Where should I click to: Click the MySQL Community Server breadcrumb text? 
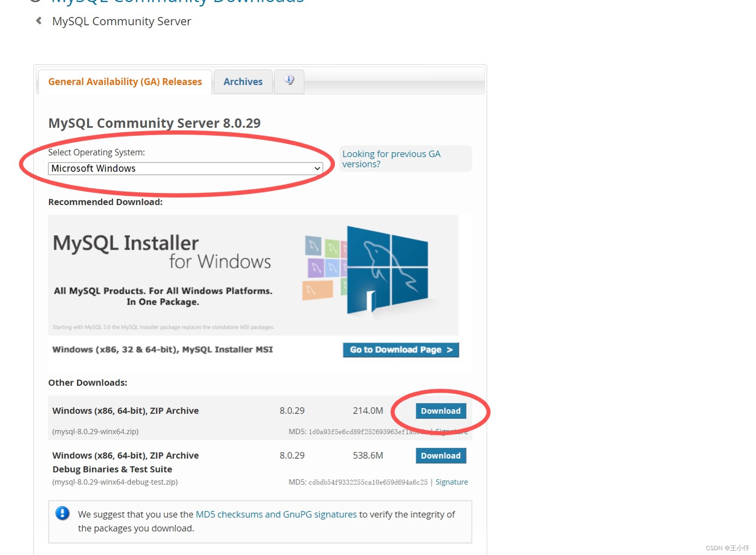(x=122, y=21)
